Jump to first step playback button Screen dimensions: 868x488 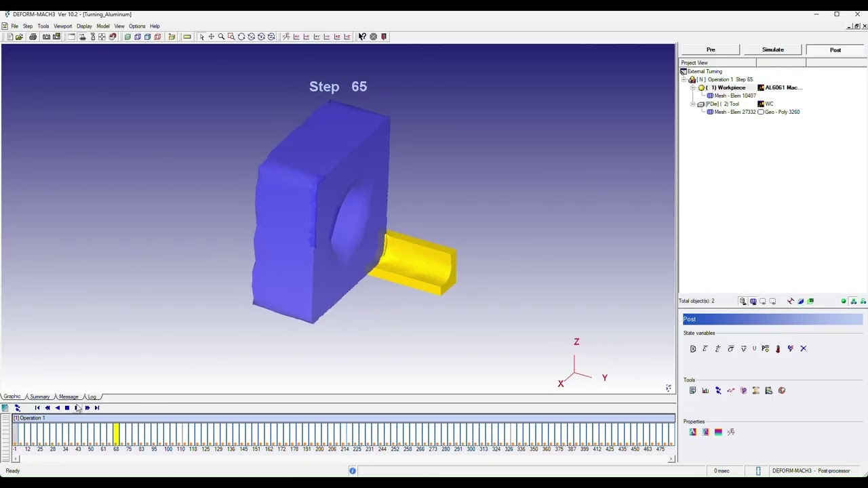coord(37,407)
